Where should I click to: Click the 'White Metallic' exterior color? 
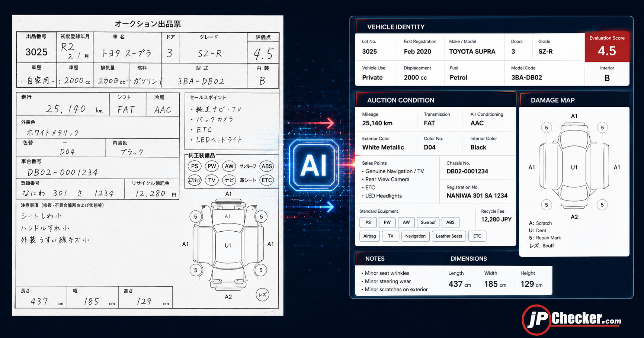383,148
